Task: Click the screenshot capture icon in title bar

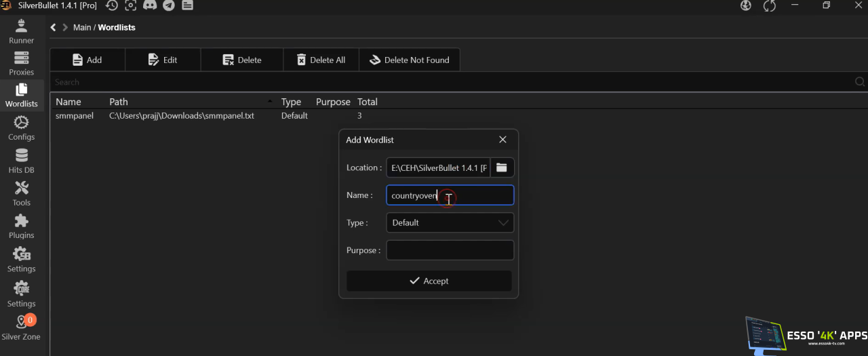Action: [131, 5]
